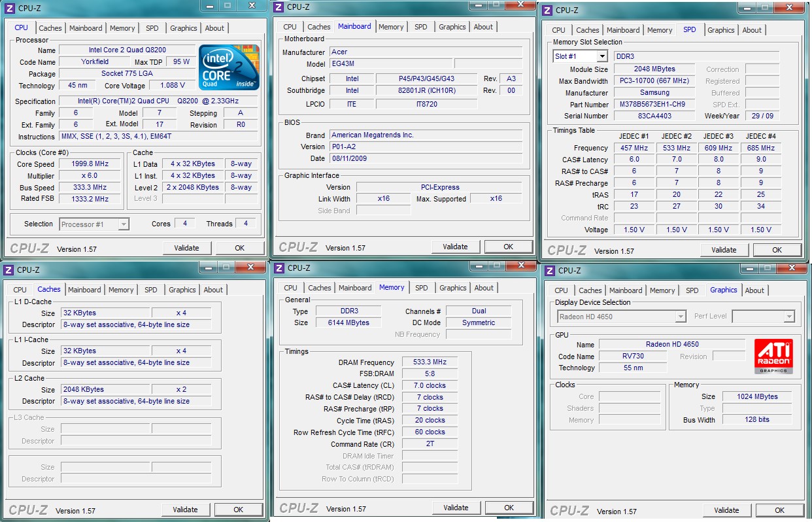Click OK in the L2 Cache descriptor window

(238, 510)
